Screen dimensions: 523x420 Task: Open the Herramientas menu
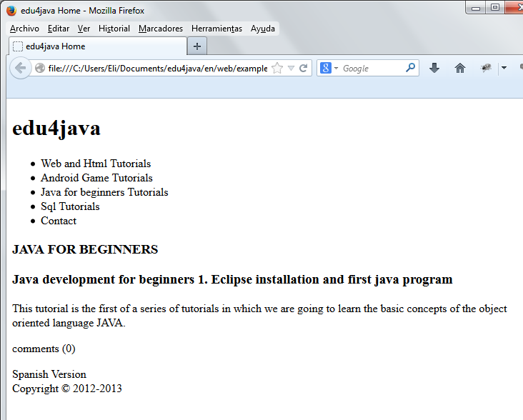pyautogui.click(x=216, y=29)
